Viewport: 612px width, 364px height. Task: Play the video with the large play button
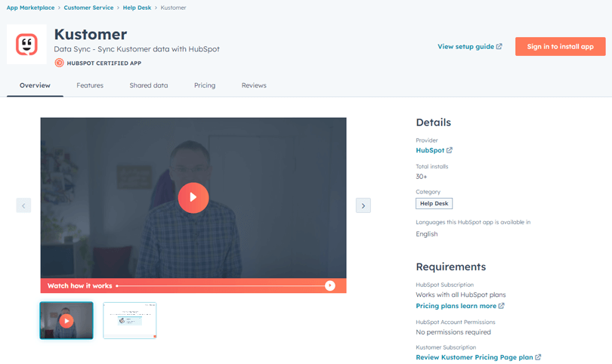[x=193, y=198]
